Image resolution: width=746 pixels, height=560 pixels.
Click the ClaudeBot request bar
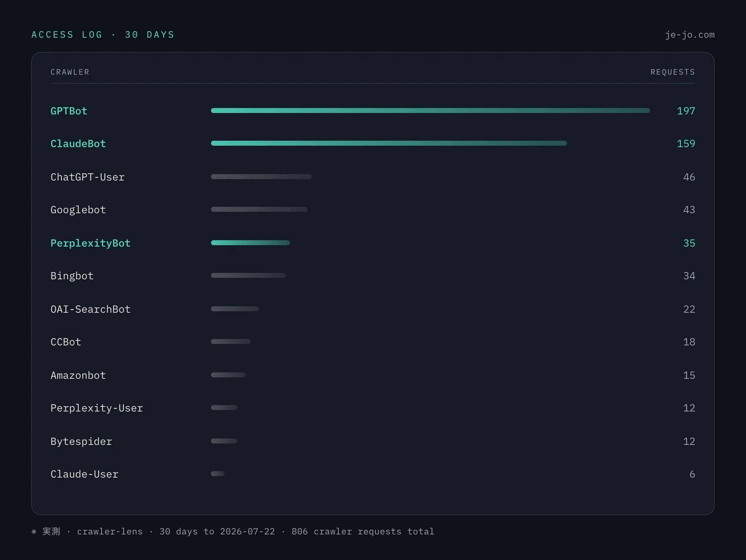click(x=389, y=143)
